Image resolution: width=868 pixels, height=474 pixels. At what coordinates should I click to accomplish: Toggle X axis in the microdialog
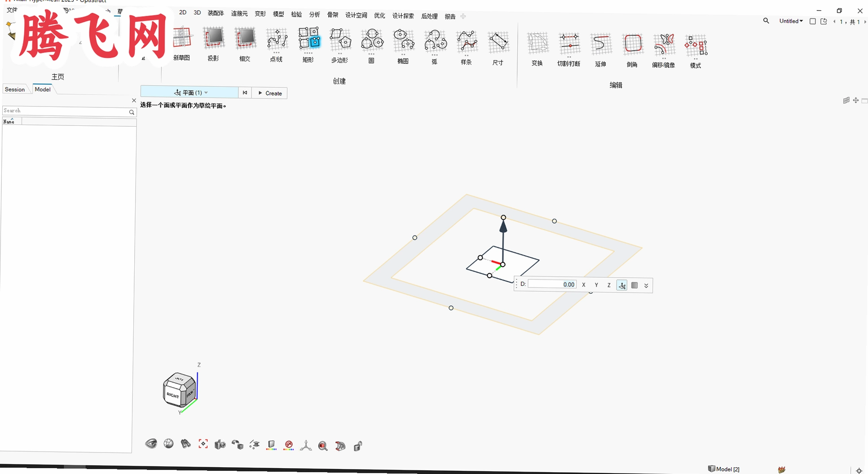click(x=584, y=285)
